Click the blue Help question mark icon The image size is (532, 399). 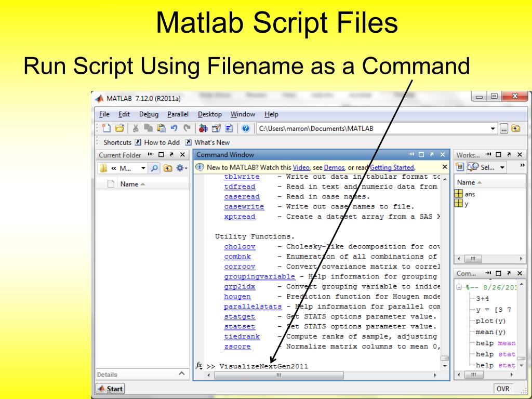[x=246, y=128]
